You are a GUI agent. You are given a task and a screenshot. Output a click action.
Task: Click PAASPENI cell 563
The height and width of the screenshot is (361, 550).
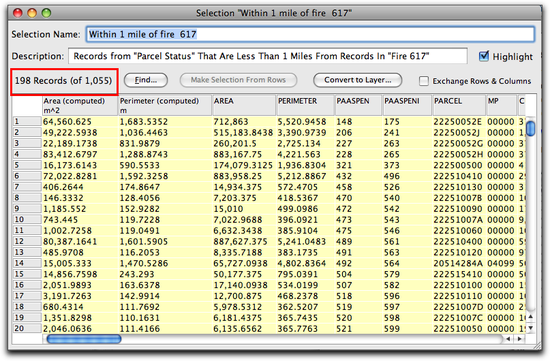tap(392, 252)
